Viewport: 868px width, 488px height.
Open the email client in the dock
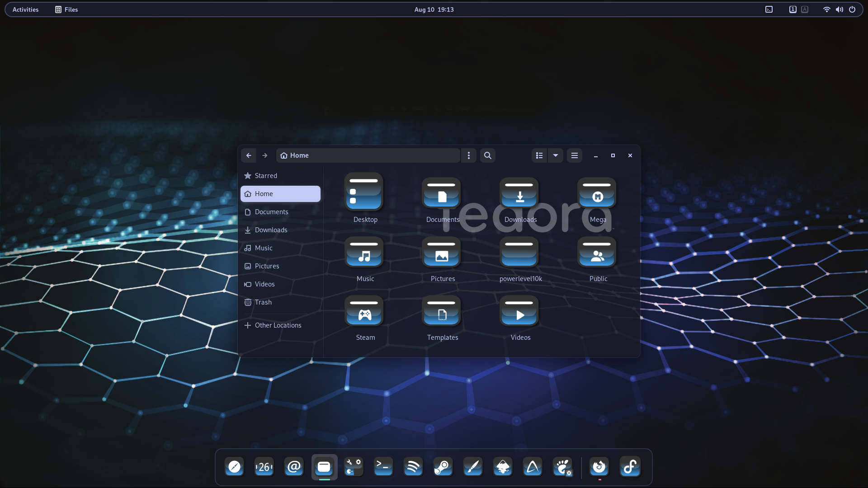click(294, 467)
